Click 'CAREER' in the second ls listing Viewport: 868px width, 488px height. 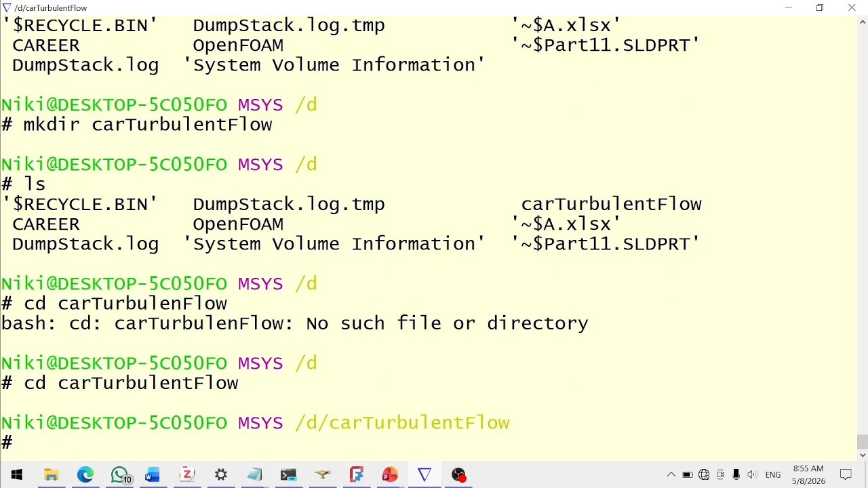tap(46, 224)
